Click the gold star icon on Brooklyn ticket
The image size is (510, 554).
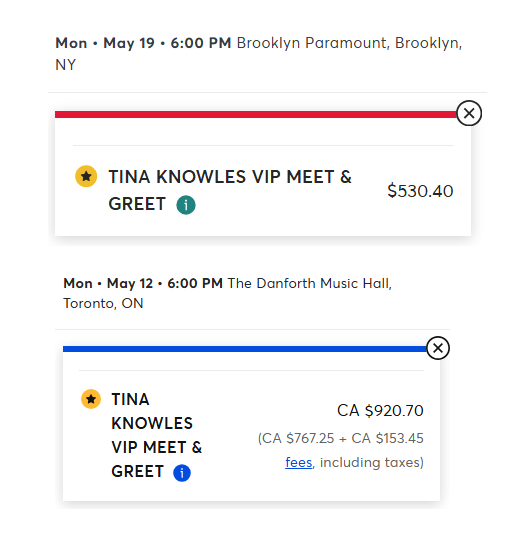point(86,176)
